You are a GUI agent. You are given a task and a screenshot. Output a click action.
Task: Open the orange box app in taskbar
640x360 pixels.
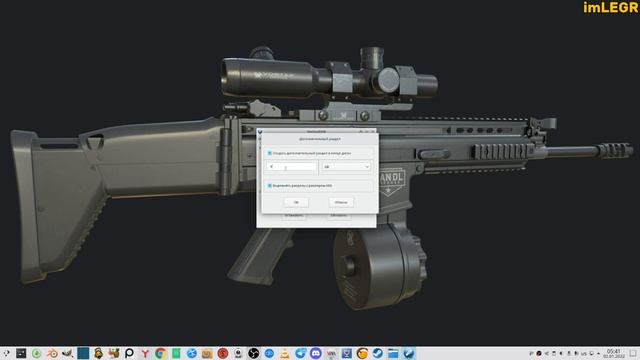tap(207, 353)
